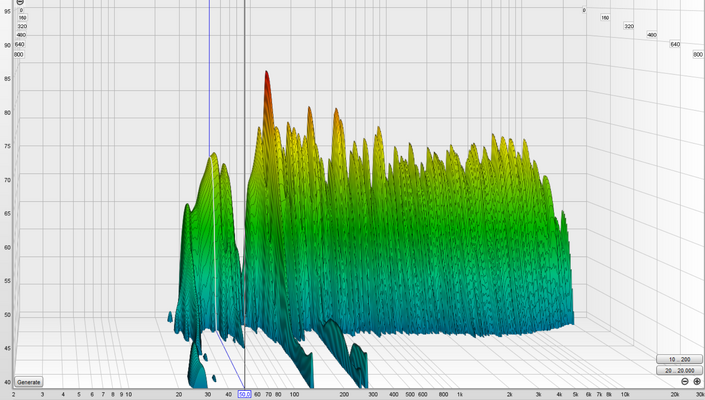The height and width of the screenshot is (400, 705).
Task: Click the 45 label on SPL axis
Action: click(x=7, y=348)
